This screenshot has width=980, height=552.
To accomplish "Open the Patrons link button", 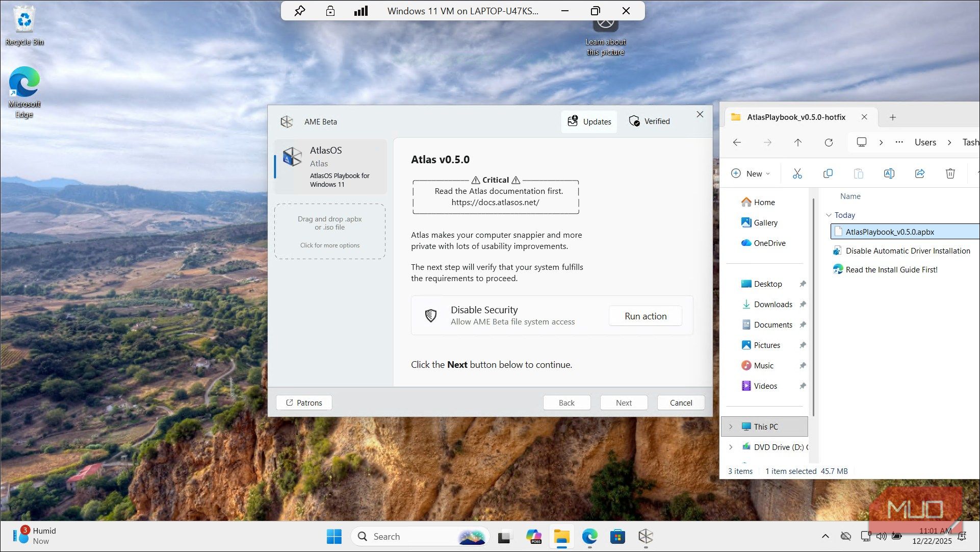I will tap(304, 403).
